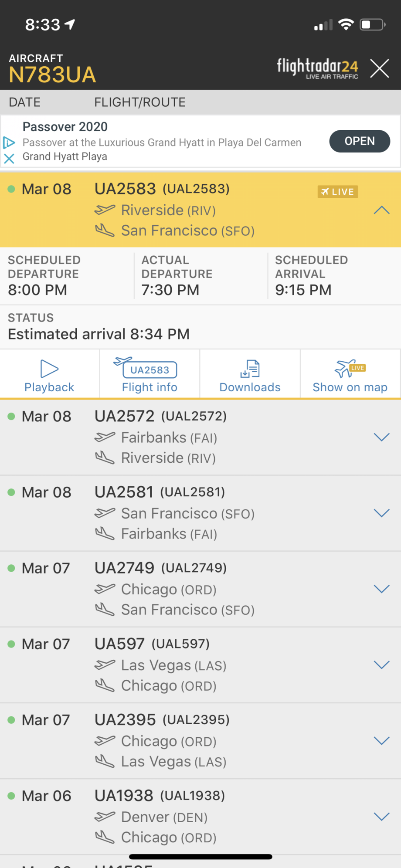Viewport: 401px width, 868px height.
Task: Open Flight info for UA2583
Action: point(150,374)
